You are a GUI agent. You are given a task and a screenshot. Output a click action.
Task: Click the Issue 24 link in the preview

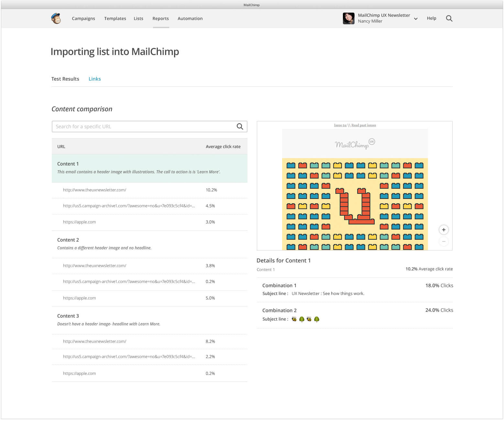(340, 125)
